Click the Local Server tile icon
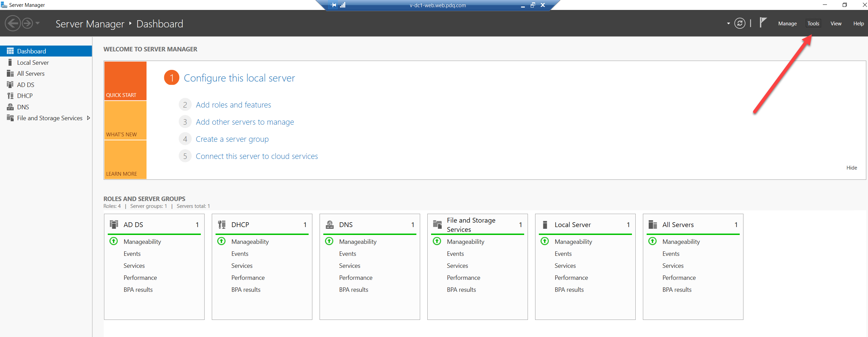Viewport: 868px width, 337px height. (x=545, y=224)
